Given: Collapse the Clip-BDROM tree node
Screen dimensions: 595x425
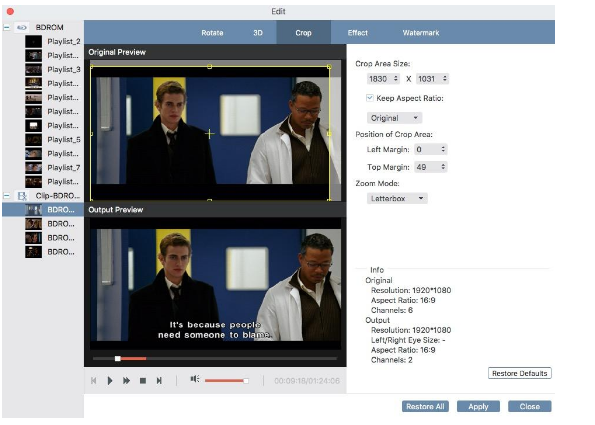Looking at the screenshot, I should pyautogui.click(x=6, y=196).
